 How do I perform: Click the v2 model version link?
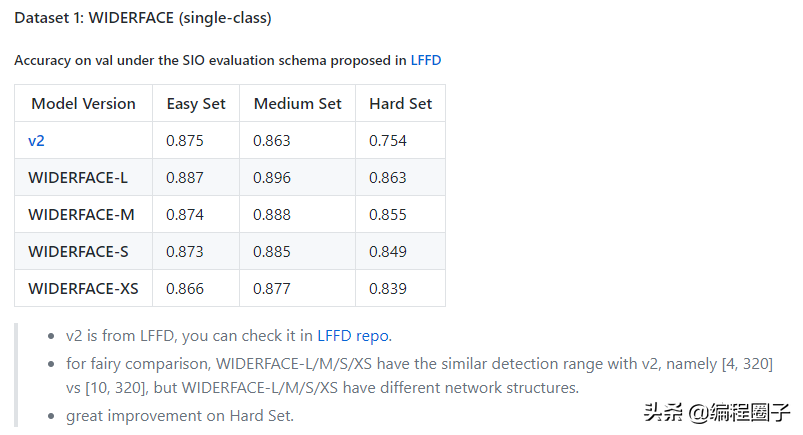(36, 141)
